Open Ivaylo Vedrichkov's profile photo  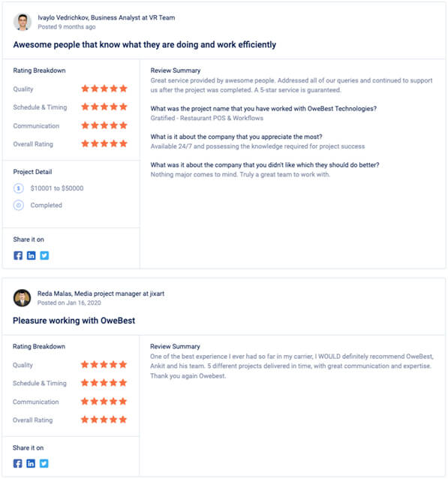pyautogui.click(x=23, y=22)
